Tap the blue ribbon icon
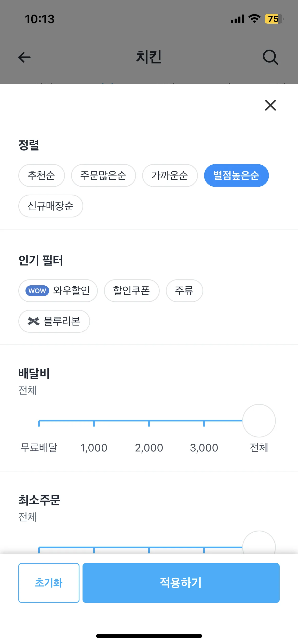This screenshot has width=298, height=644. pyautogui.click(x=33, y=321)
